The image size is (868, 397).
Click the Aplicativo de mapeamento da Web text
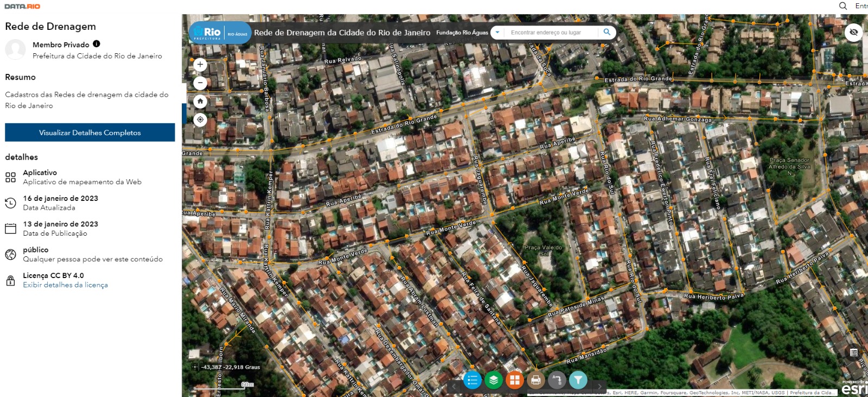coord(82,182)
